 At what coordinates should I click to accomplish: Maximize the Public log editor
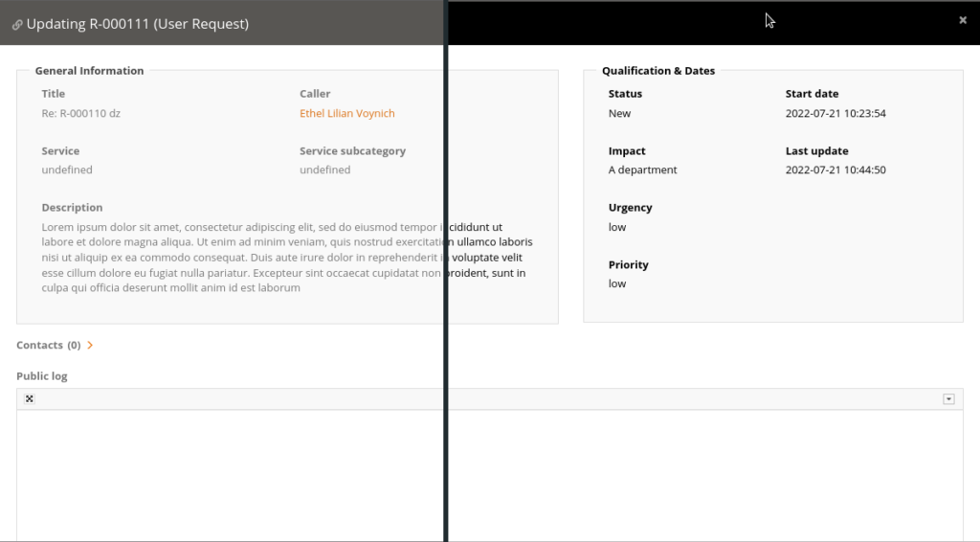click(30, 399)
